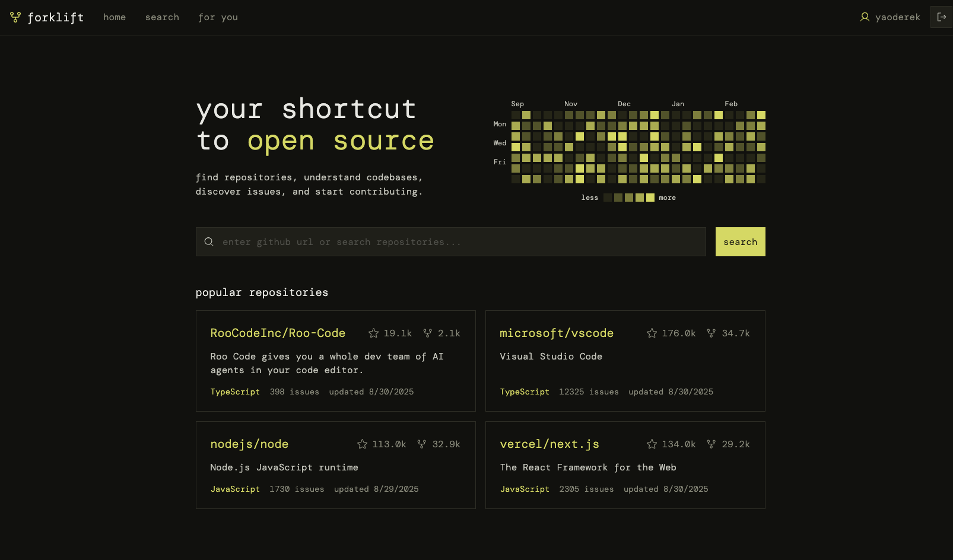This screenshot has height=560, width=953.
Task: Open the 'for you' nav link
Action: [218, 17]
